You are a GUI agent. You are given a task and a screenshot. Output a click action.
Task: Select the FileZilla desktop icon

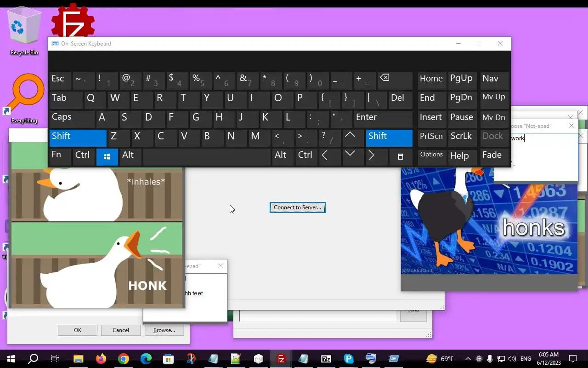[x=73, y=21]
